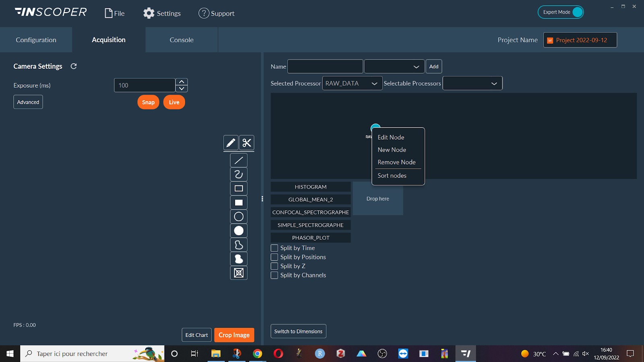The height and width of the screenshot is (362, 644).
Task: Select the line drawing tool
Action: click(x=239, y=160)
